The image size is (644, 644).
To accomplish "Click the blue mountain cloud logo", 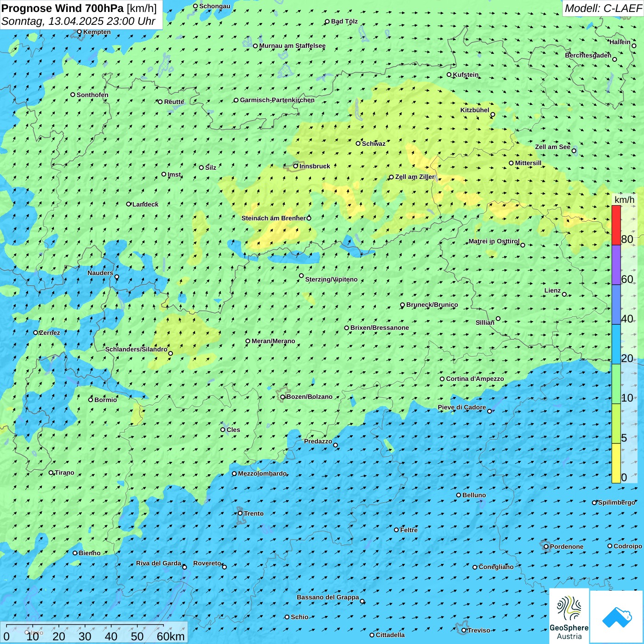I will 616,616.
